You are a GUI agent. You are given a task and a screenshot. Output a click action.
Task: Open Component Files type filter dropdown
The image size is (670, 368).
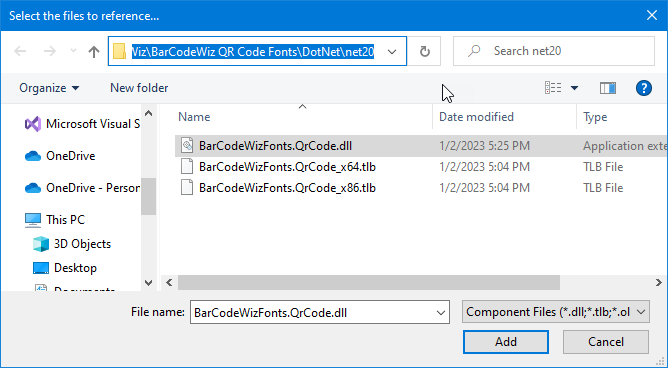click(555, 312)
